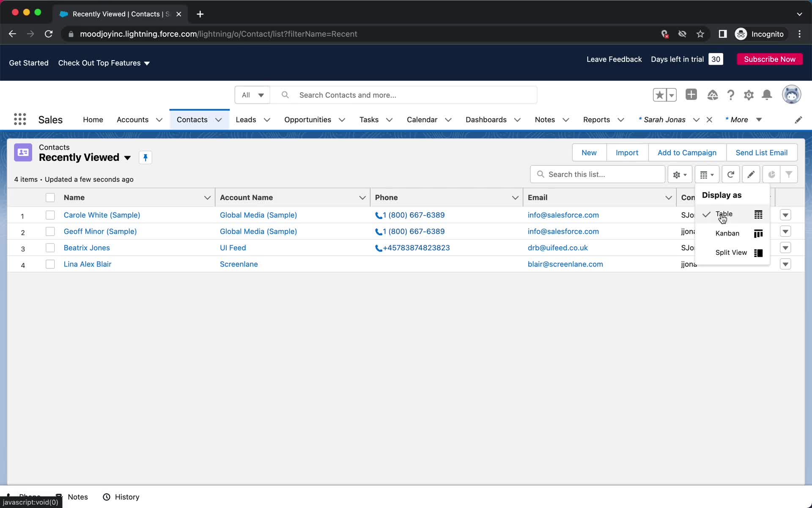Refresh the contacts list
This screenshot has width=812, height=508.
pyautogui.click(x=730, y=174)
